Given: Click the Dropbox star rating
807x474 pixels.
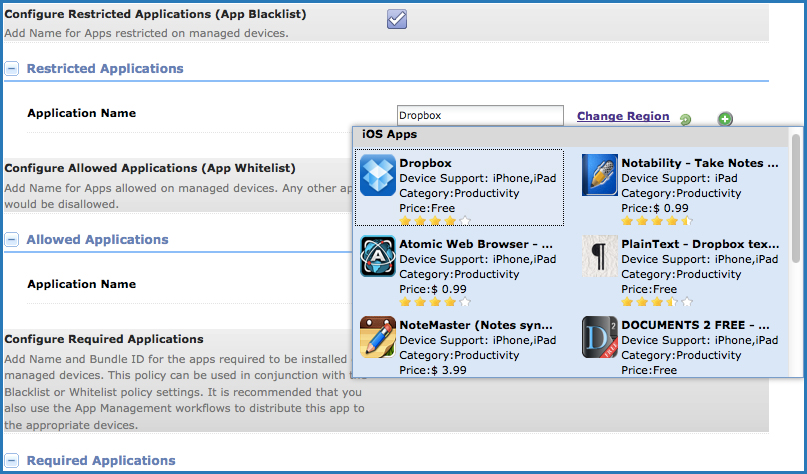Looking at the screenshot, I should tap(435, 221).
